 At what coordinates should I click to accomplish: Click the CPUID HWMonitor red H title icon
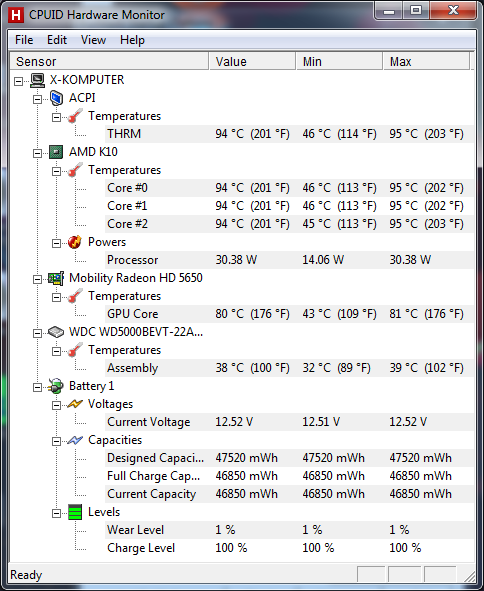tap(16, 15)
